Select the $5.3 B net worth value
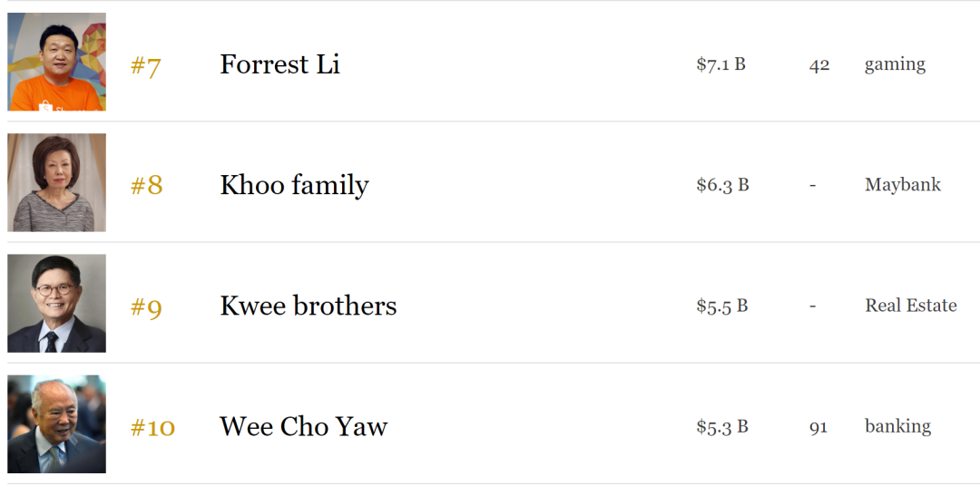980x486 pixels. point(721,426)
